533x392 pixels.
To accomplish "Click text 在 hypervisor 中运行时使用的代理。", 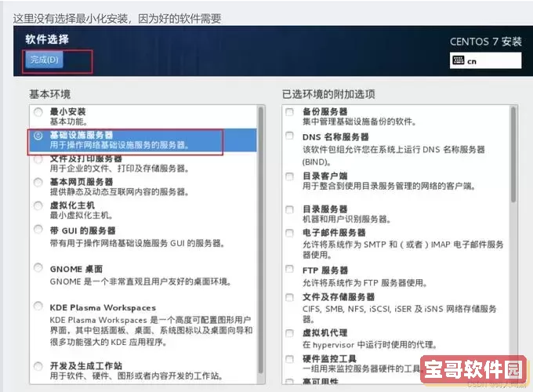I will click(x=370, y=345).
